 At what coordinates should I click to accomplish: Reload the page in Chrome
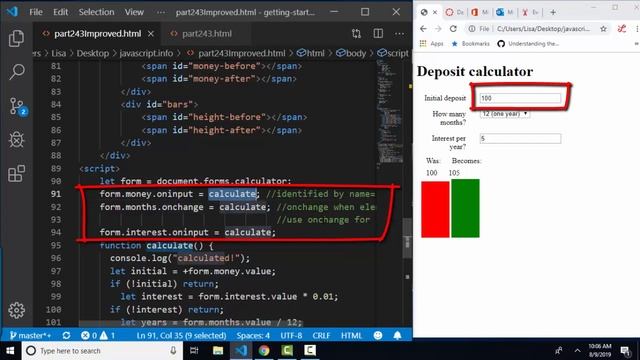[x=453, y=29]
